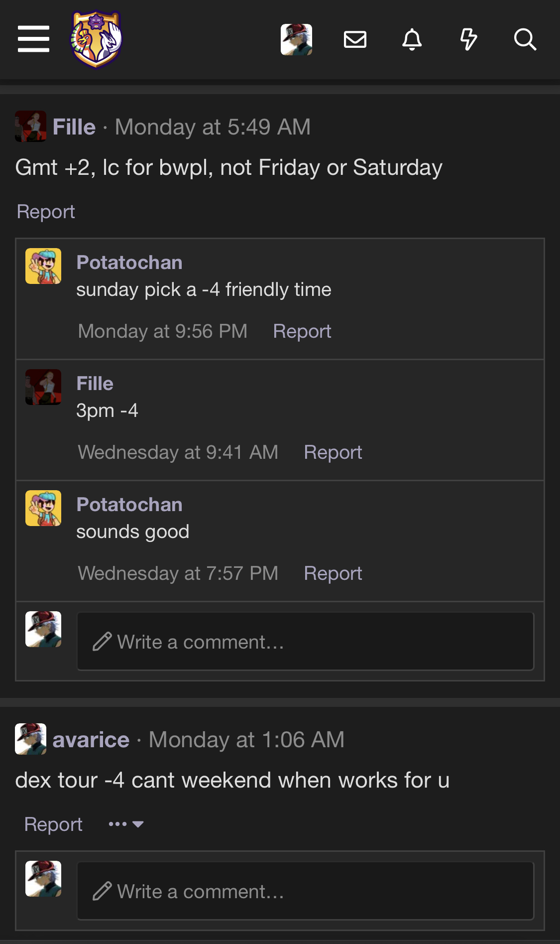Screen dimensions: 560x944
Task: Open account menu via header avatar
Action: 296,39
